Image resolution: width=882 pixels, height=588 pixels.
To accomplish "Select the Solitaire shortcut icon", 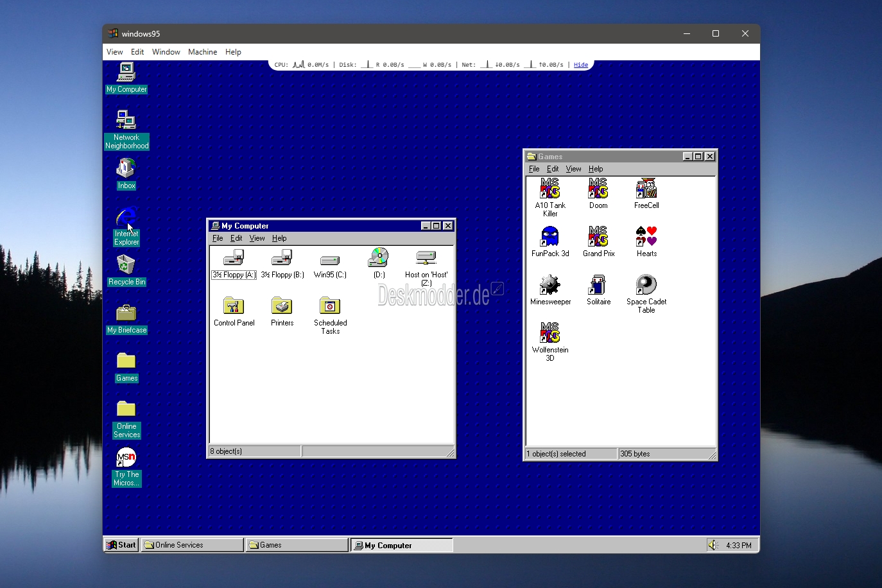I will coord(598,286).
